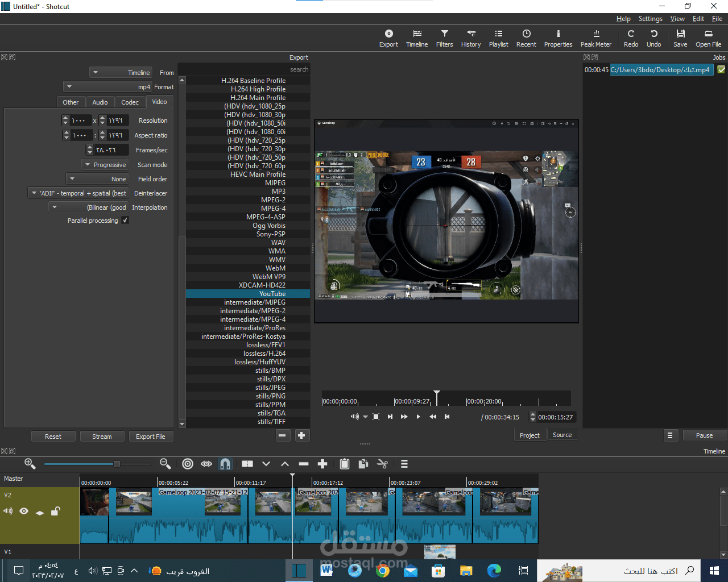Add a custom export preset with plus button
728x582 pixels.
[301, 435]
